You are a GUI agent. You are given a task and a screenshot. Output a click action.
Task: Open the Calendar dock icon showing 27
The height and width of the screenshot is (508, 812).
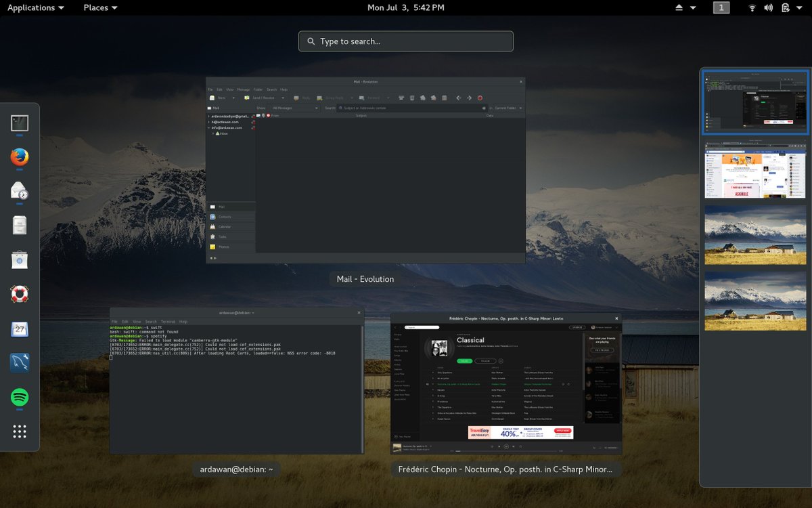click(20, 329)
